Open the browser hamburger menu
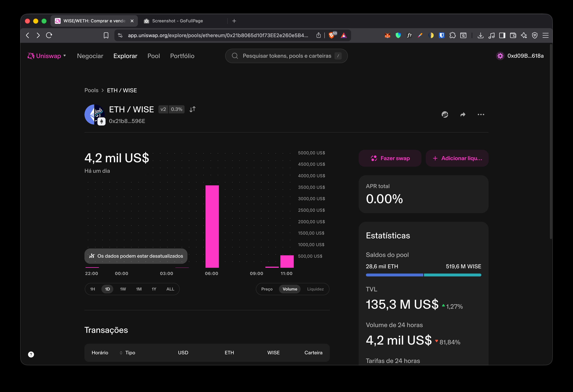This screenshot has width=573, height=392. pyautogui.click(x=545, y=36)
